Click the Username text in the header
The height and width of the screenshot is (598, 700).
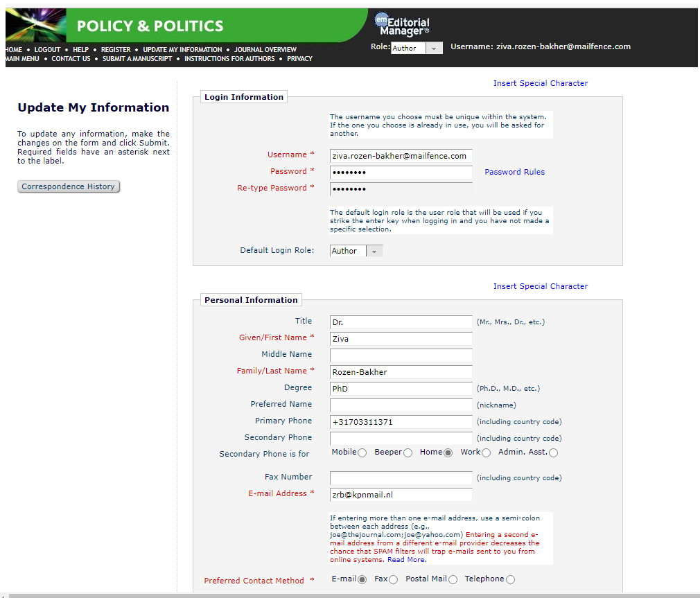pyautogui.click(x=540, y=46)
